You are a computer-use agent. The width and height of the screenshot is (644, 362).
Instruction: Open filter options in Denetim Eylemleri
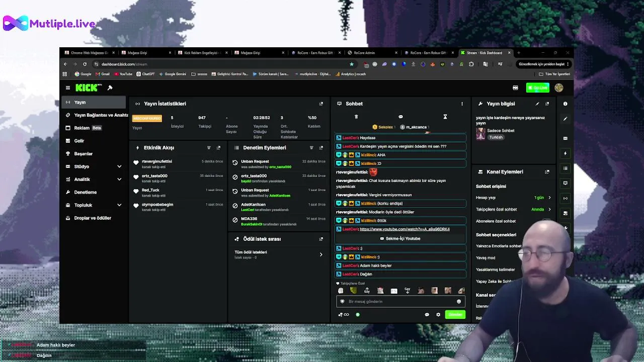tap(311, 148)
